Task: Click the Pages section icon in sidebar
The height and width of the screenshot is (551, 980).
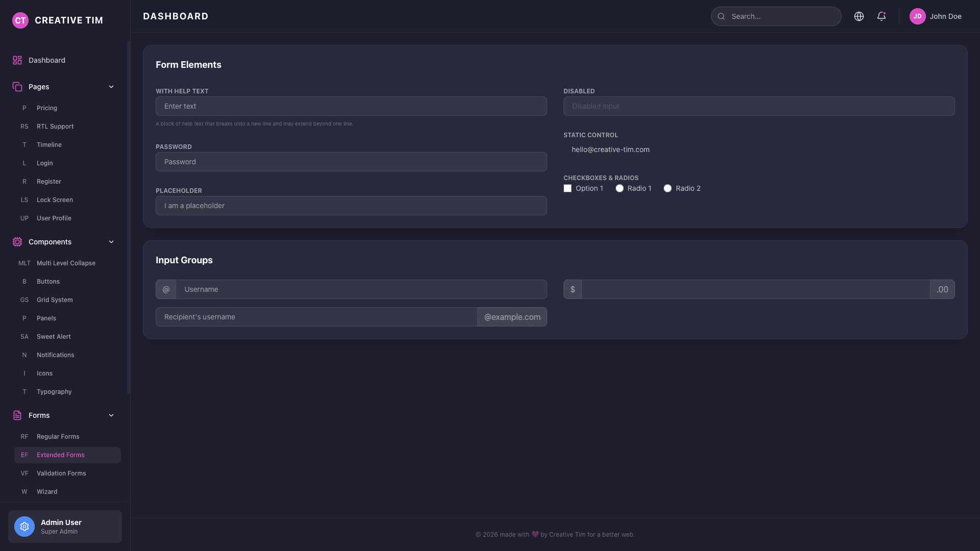Action: coord(17,87)
